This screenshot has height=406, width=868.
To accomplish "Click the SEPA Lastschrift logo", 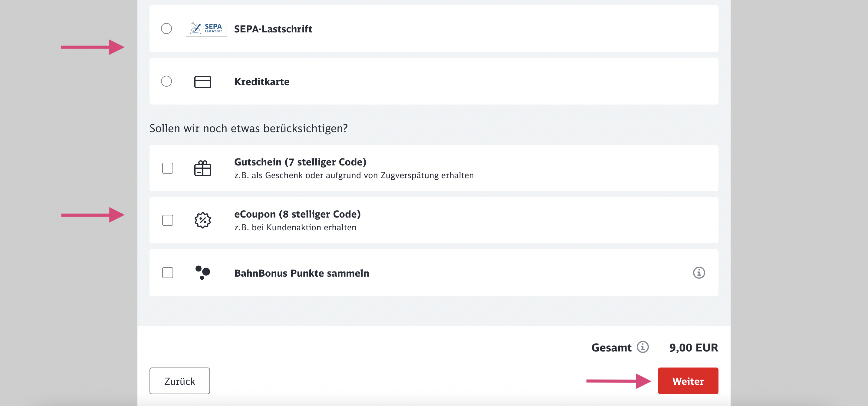I will tap(206, 28).
